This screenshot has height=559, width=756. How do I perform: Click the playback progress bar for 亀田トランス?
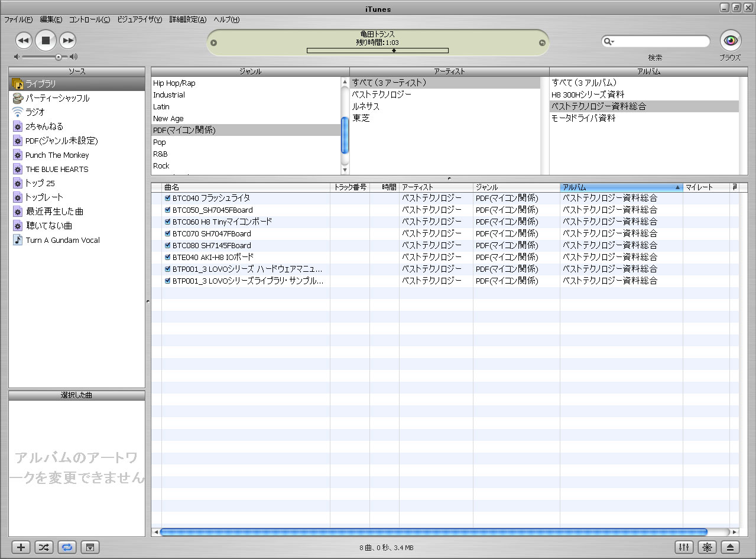coord(378,51)
